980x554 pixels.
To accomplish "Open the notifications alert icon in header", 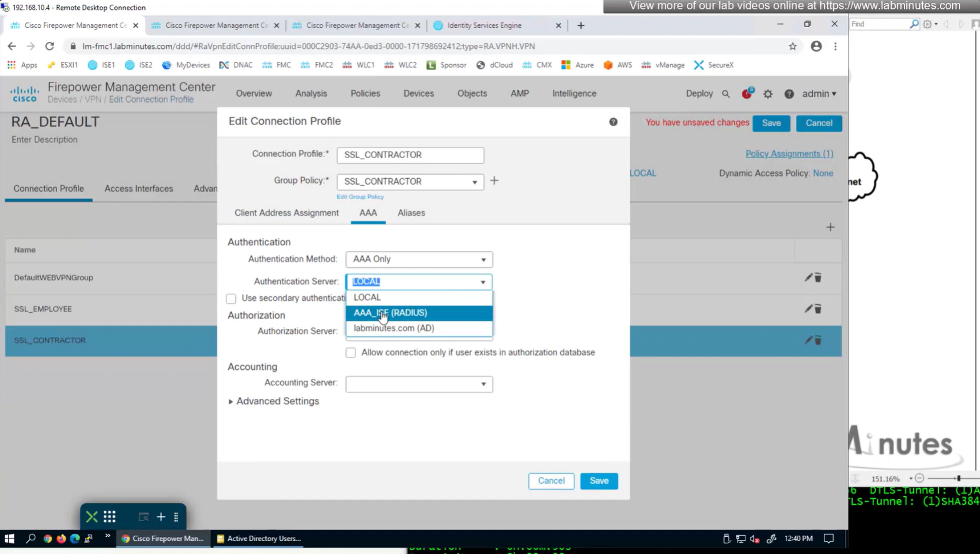I will [x=747, y=93].
